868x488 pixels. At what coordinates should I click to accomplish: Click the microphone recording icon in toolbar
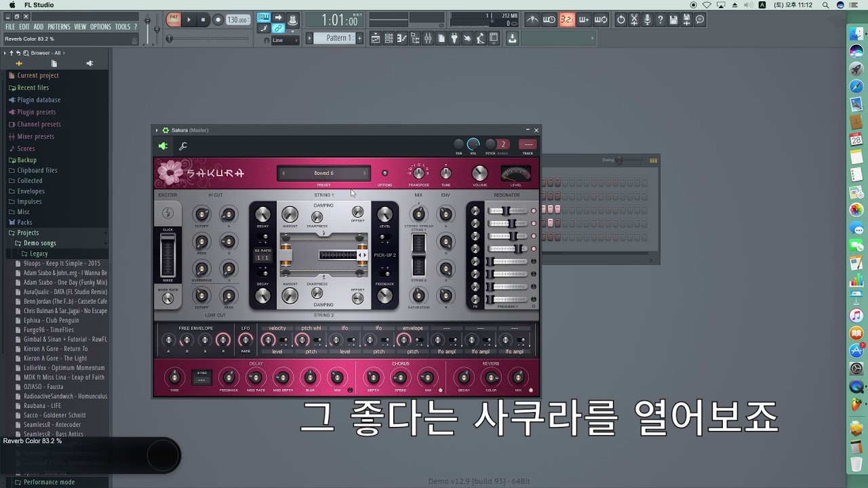click(648, 20)
